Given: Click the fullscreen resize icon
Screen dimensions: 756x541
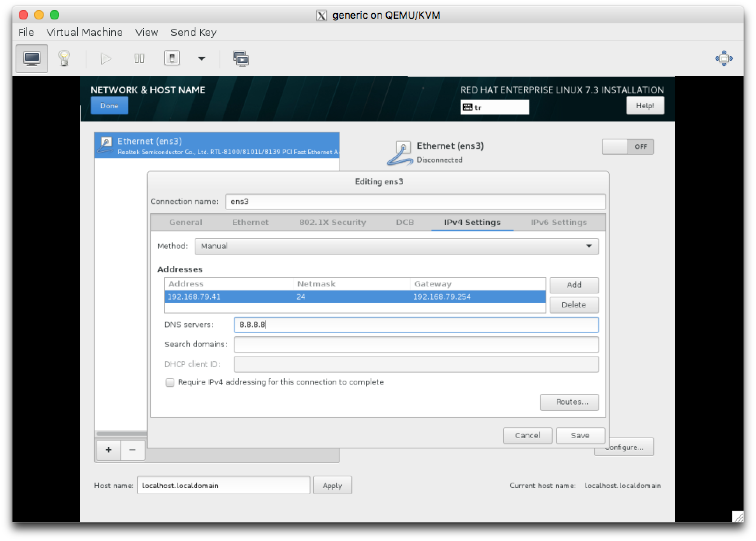Looking at the screenshot, I should pyautogui.click(x=724, y=58).
